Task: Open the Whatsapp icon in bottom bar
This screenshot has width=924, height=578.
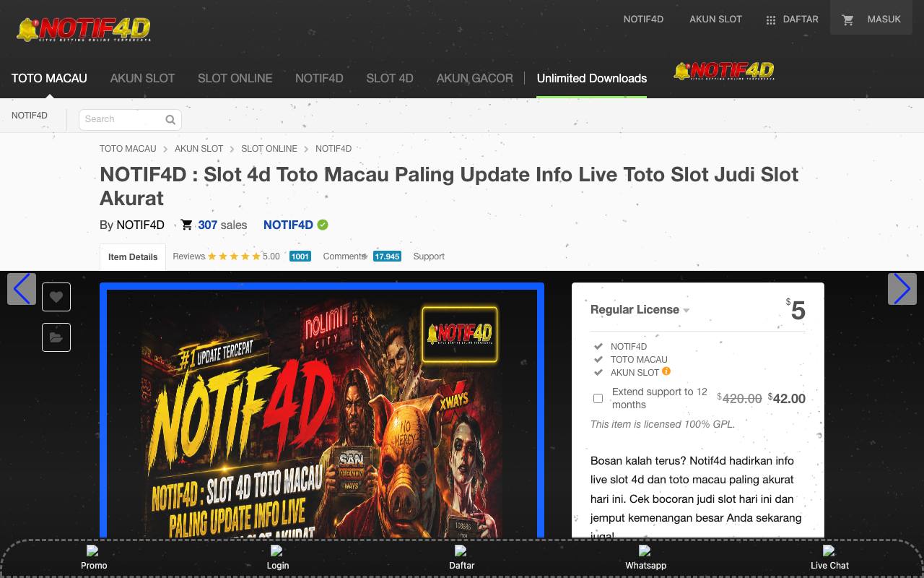Action: pos(645,551)
